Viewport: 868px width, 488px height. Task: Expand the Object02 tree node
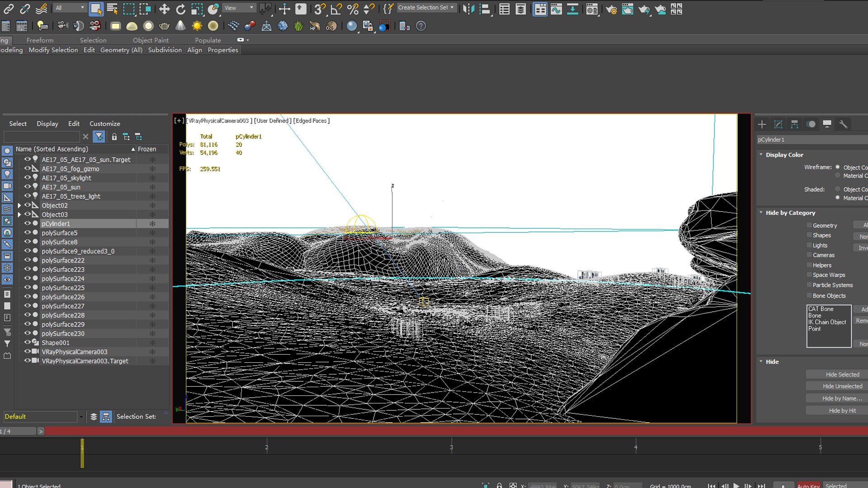tap(19, 206)
